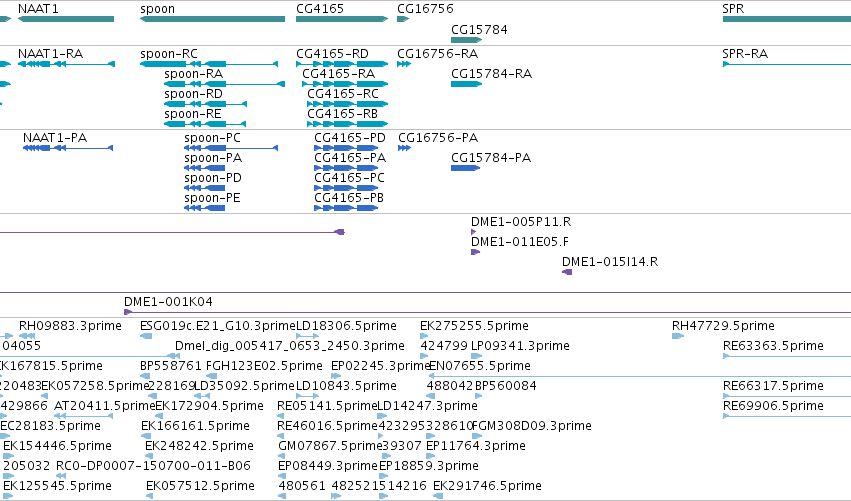Image resolution: width=851 pixels, height=501 pixels.
Task: Select the CG15784-RA transcript bar
Action: (x=466, y=84)
